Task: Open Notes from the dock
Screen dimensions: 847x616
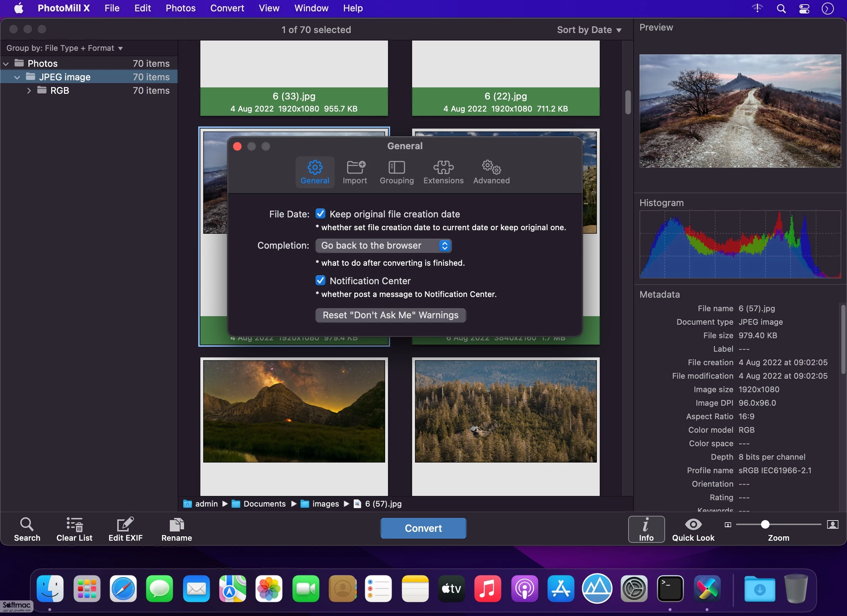Action: (x=415, y=589)
